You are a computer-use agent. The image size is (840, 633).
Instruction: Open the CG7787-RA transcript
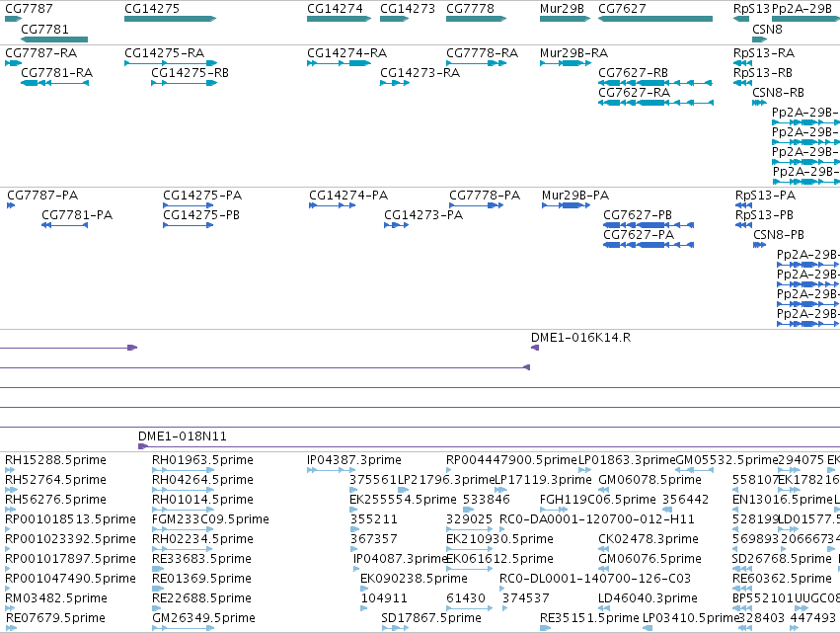[14, 63]
